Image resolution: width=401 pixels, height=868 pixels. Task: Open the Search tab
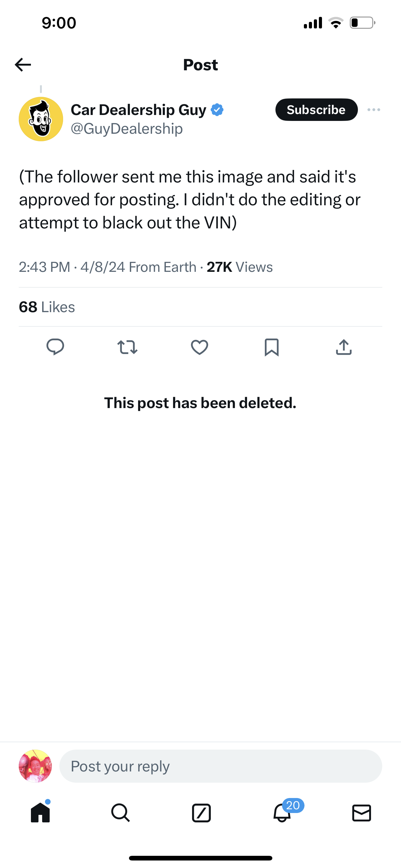pos(121,813)
